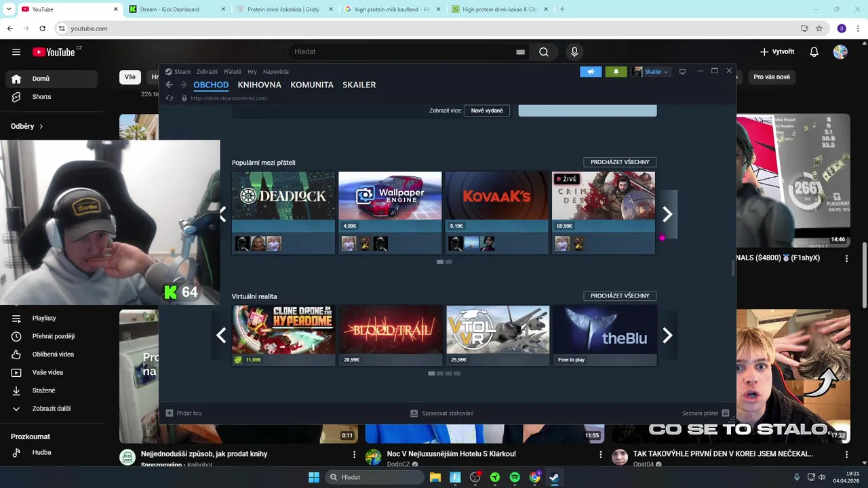The width and height of the screenshot is (868, 488).
Task: Open Steam notifications bell
Action: point(616,72)
